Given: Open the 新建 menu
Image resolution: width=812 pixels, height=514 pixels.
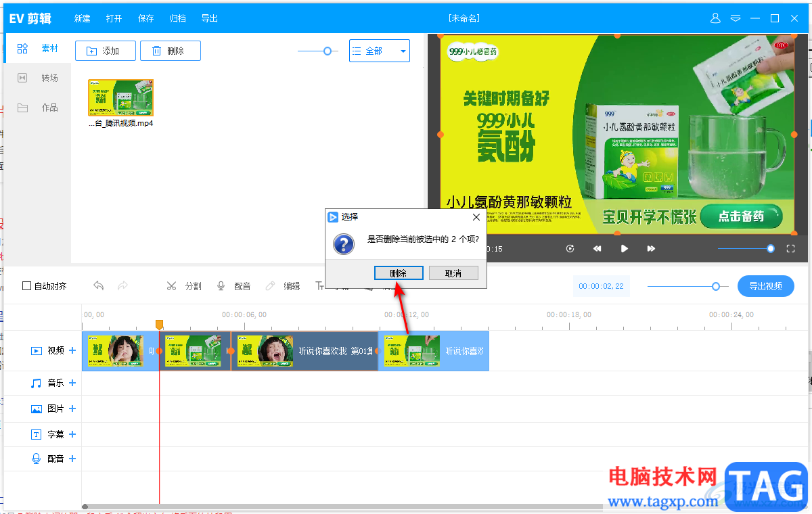Looking at the screenshot, I should coord(82,19).
